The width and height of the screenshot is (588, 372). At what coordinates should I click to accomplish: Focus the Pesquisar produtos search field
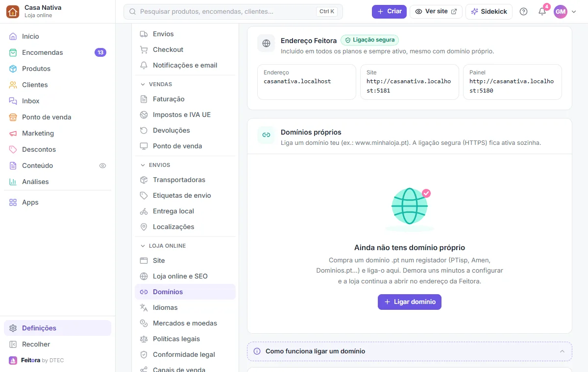[x=233, y=11]
